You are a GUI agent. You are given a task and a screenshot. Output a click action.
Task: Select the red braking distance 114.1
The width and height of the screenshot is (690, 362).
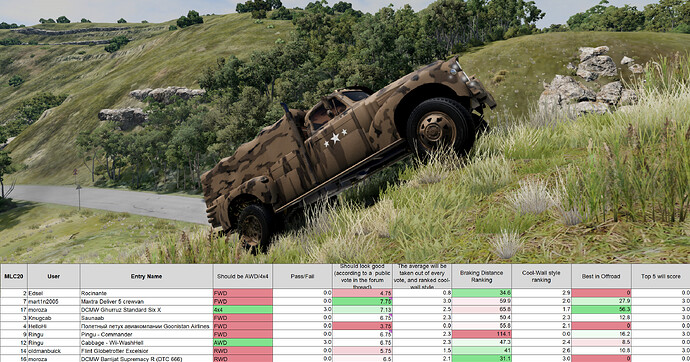point(481,334)
